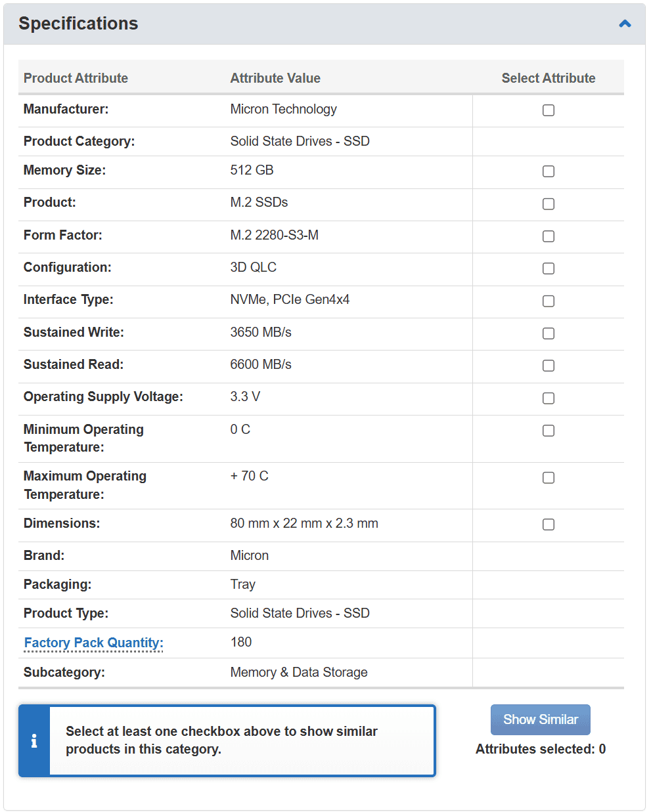This screenshot has width=651, height=812.
Task: Click the Product Category: label
Action: click(79, 141)
